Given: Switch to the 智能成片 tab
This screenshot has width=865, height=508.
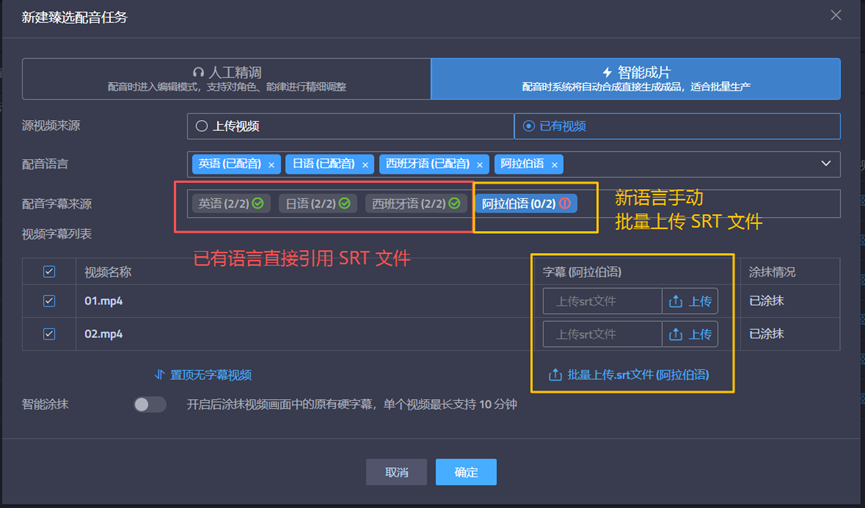Looking at the screenshot, I should point(635,79).
